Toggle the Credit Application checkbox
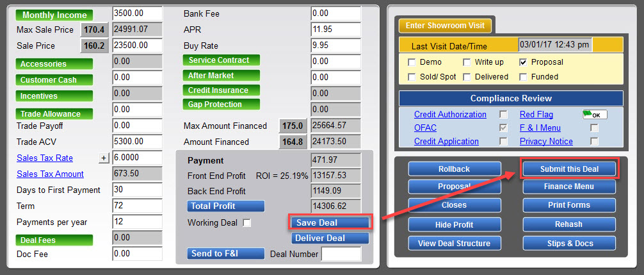The image size is (644, 275). 503,142
